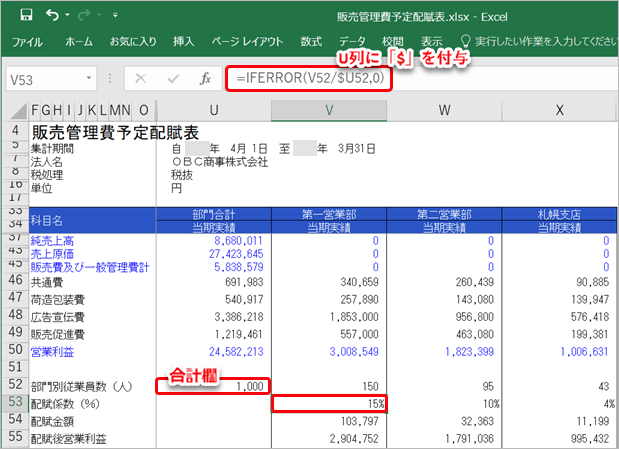Switch to the 校閲 ribbon tab
Viewport: 619px width, 449px height.
393,41
